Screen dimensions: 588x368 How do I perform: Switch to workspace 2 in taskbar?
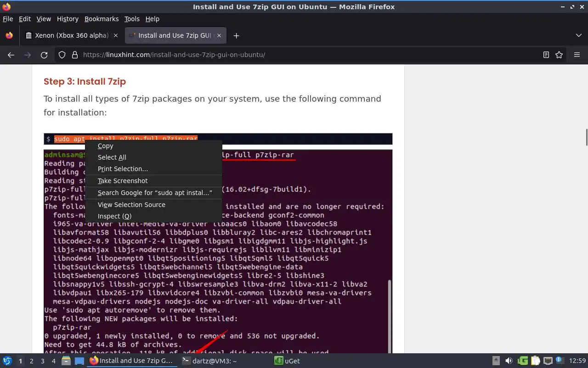coord(31,361)
